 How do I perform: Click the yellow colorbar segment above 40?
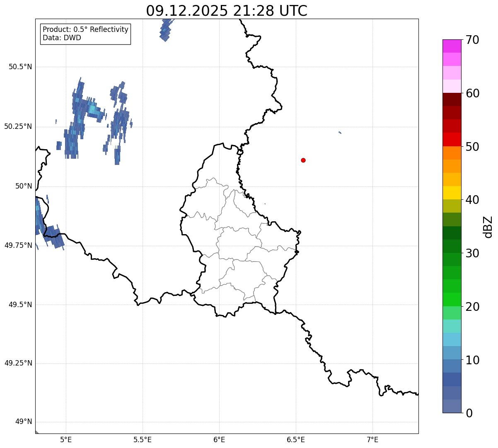[x=452, y=193]
